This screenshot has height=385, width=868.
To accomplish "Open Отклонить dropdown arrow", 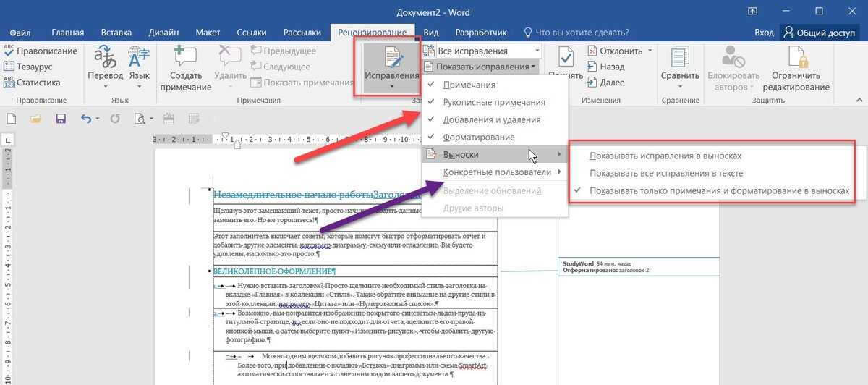I will click(x=650, y=51).
